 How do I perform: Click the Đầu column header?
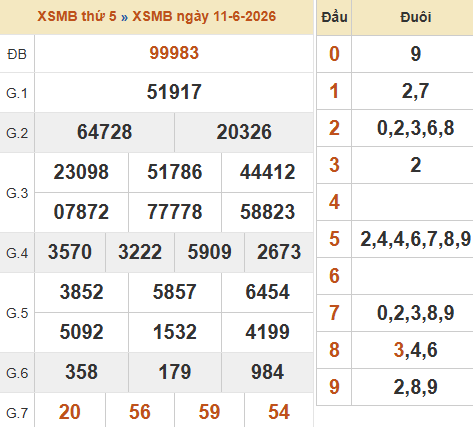(334, 17)
